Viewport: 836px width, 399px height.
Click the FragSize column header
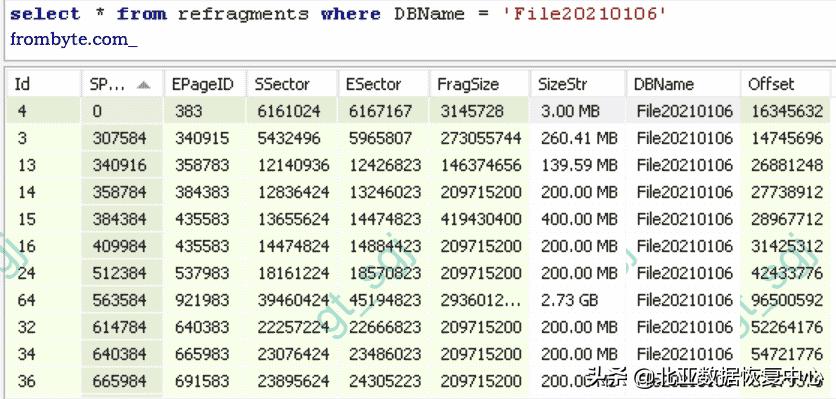click(x=479, y=84)
